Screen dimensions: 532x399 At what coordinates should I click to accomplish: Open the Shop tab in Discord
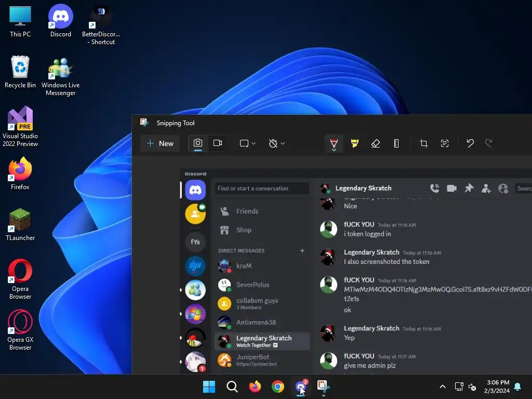[x=262, y=230]
